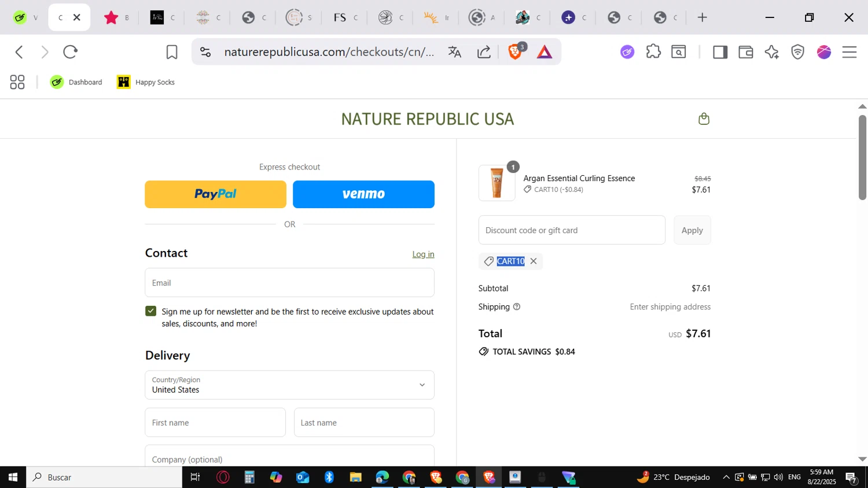Open the volume control in system tray
868x488 pixels.
pyautogui.click(x=778, y=477)
